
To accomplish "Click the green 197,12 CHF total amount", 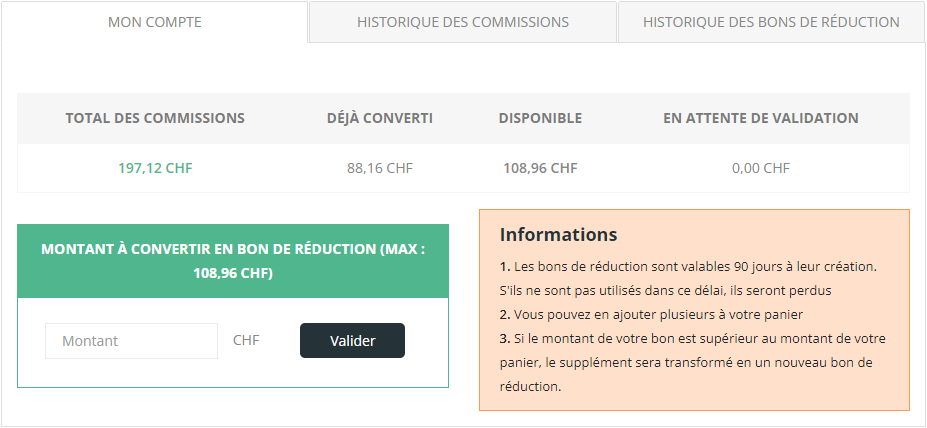I will click(155, 168).
